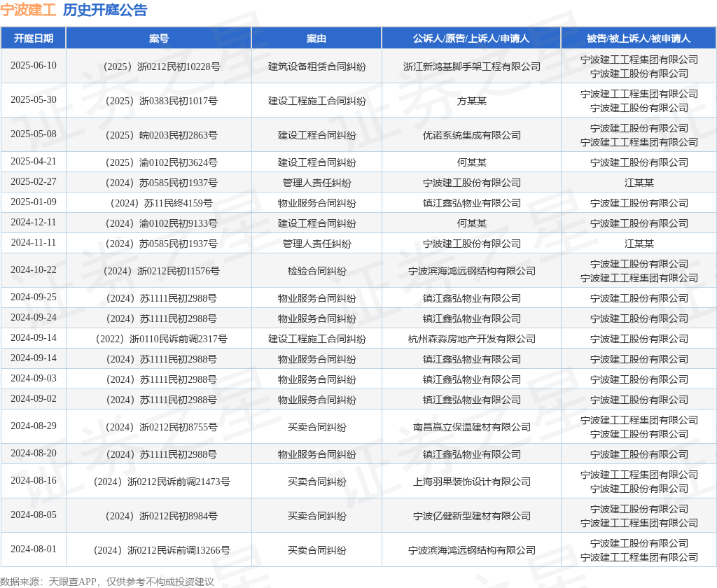This screenshot has width=717, height=588.
Task: Click the date 2024-09-02
Action: (34, 398)
